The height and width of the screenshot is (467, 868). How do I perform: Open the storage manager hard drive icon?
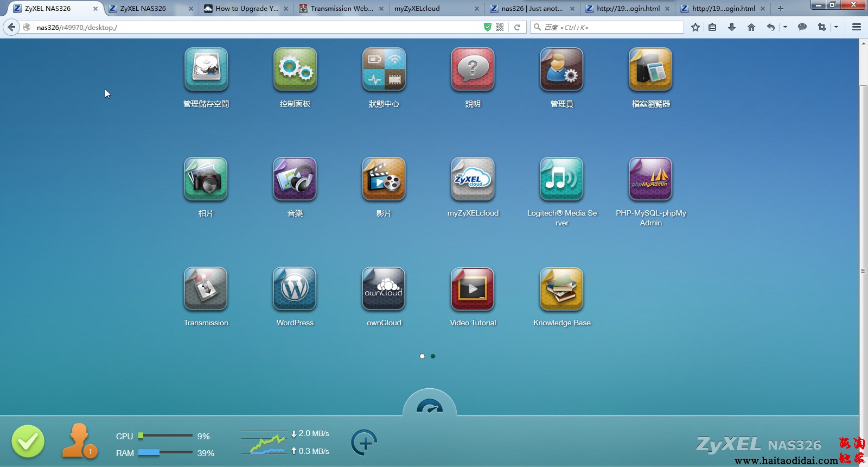pos(206,70)
